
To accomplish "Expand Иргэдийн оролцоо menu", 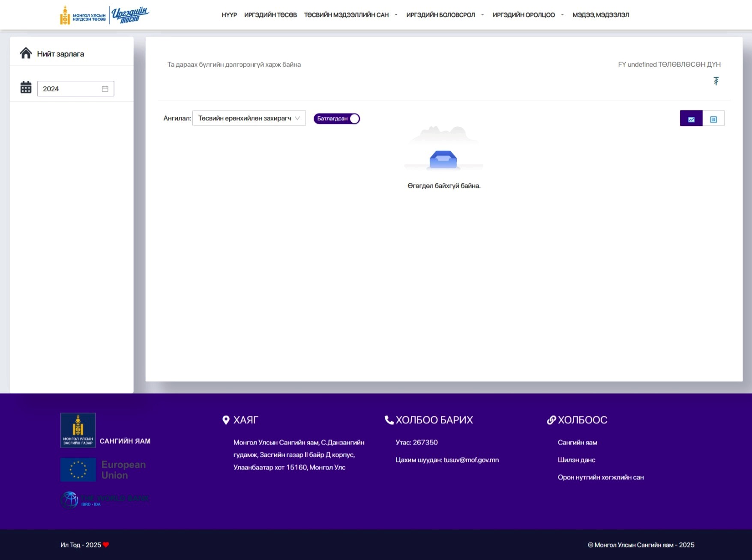I will [x=528, y=15].
